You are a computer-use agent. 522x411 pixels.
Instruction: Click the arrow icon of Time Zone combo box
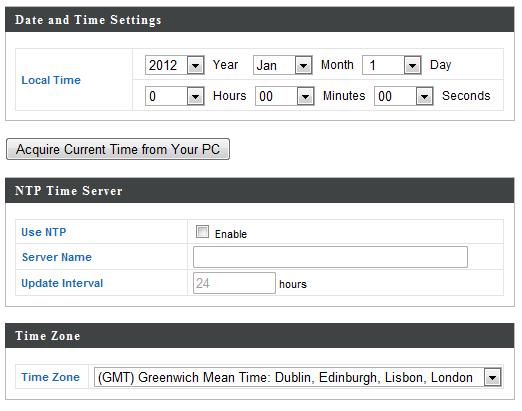pos(492,378)
